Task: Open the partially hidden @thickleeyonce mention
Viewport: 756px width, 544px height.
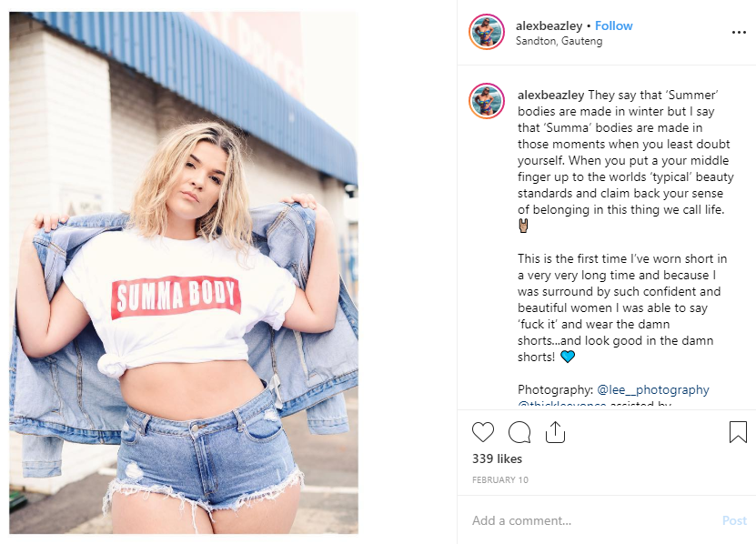Action: point(561,403)
